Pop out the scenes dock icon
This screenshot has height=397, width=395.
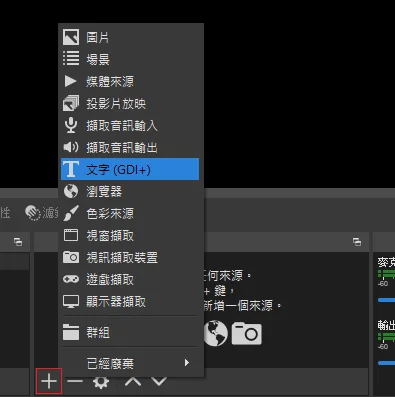(x=18, y=242)
